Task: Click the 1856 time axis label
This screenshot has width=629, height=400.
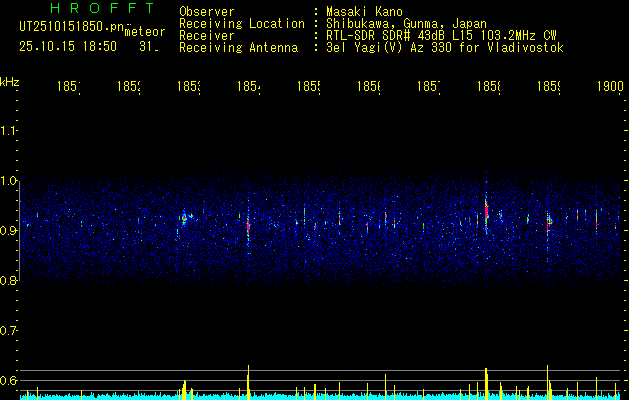Action: [369, 86]
